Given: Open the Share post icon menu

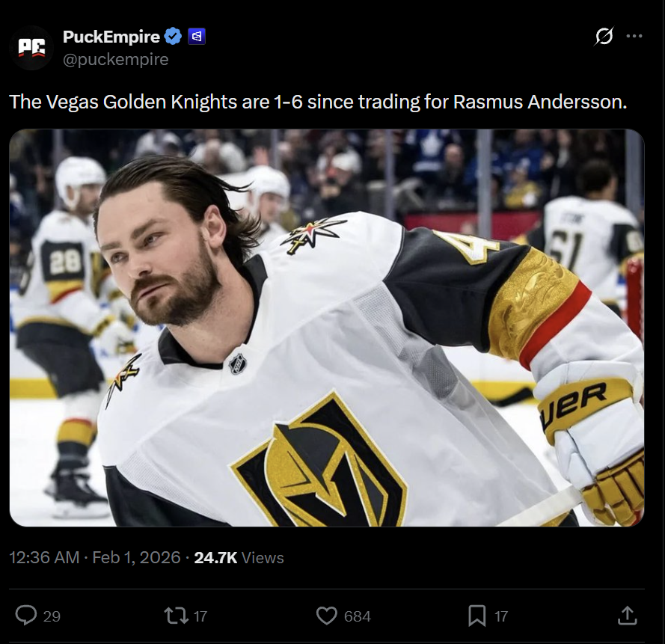Looking at the screenshot, I should tap(627, 616).
